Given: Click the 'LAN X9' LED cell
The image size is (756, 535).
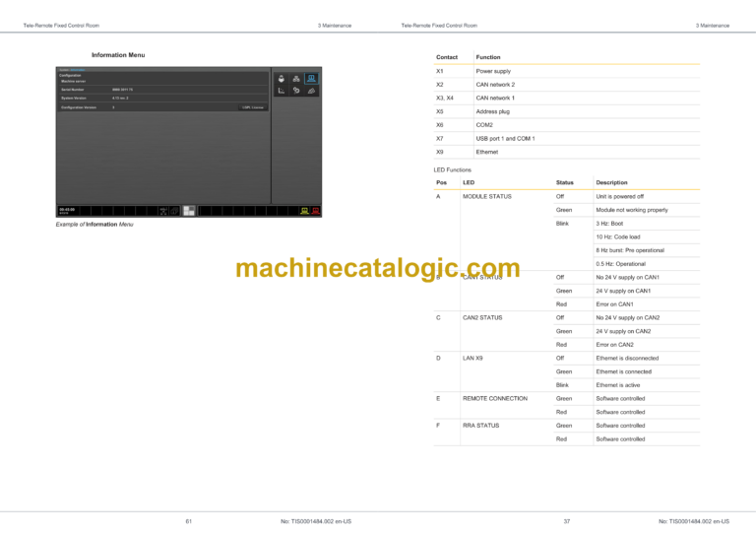Looking at the screenshot, I should (x=472, y=359).
